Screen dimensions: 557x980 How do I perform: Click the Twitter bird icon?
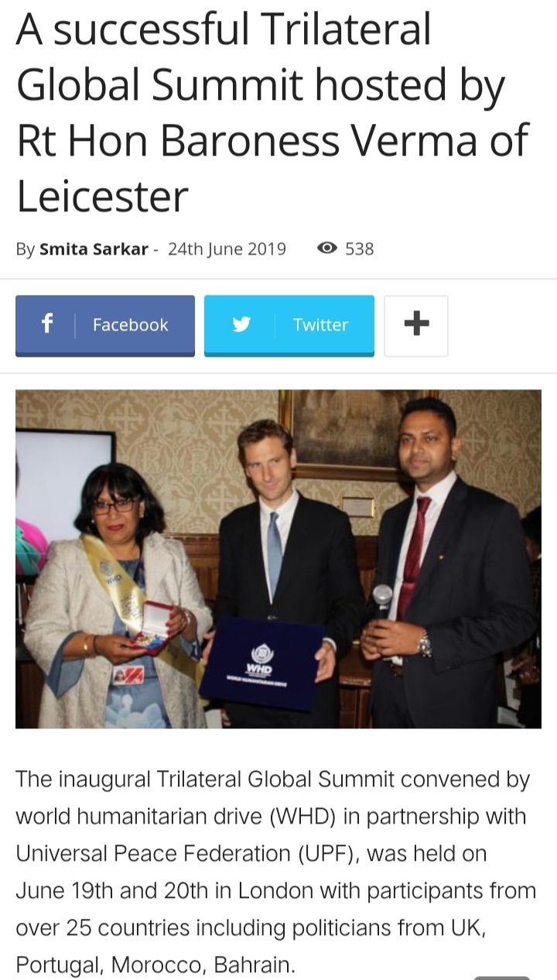click(241, 324)
